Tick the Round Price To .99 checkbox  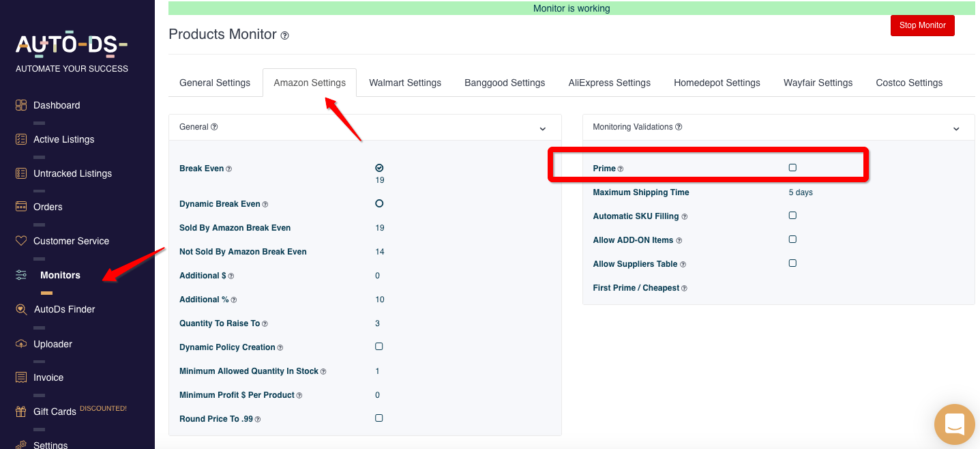(x=379, y=418)
